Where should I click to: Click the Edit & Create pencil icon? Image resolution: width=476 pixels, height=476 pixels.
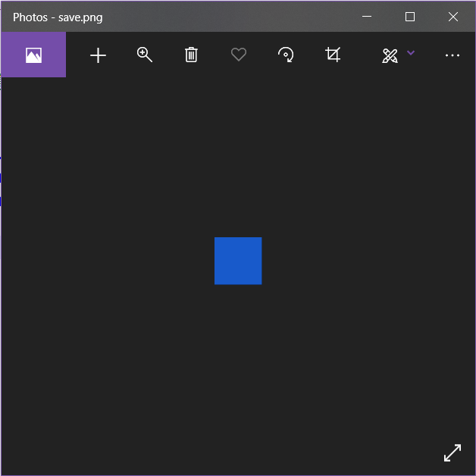390,55
